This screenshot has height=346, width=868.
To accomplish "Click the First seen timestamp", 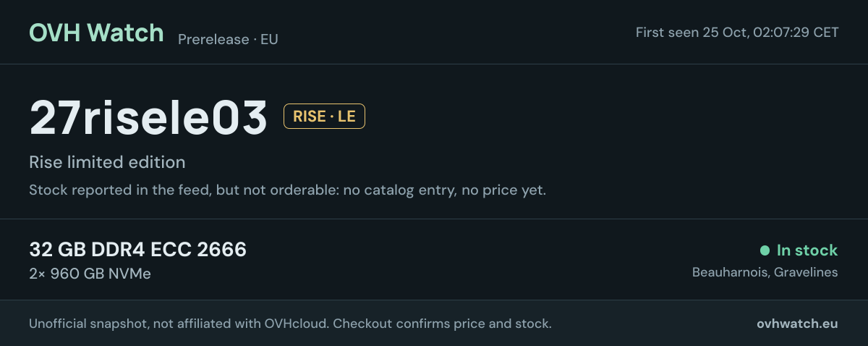I will click(737, 33).
